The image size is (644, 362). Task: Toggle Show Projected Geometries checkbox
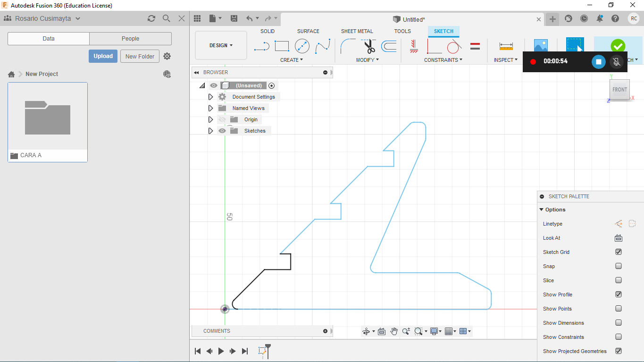click(619, 351)
